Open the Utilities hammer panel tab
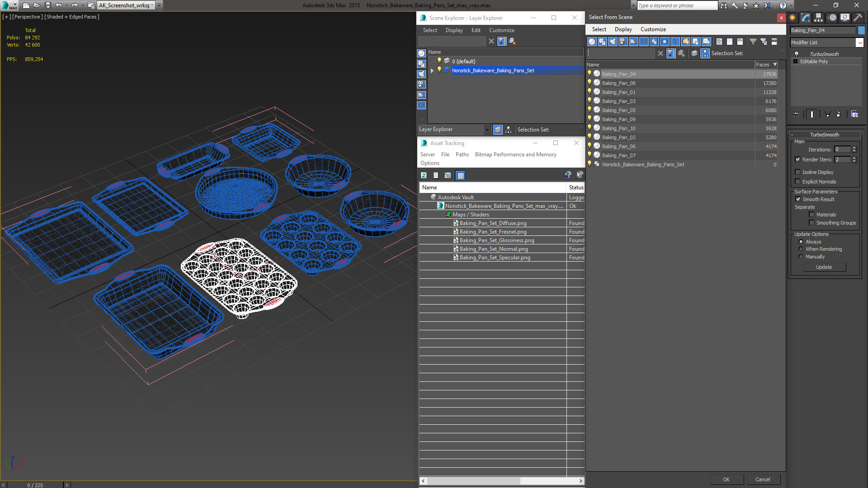868x488 pixels. pos(858,18)
